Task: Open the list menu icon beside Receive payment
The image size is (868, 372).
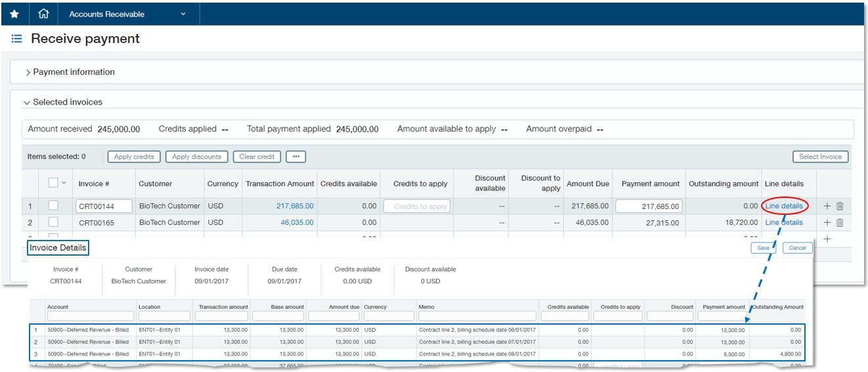Action: (17, 39)
